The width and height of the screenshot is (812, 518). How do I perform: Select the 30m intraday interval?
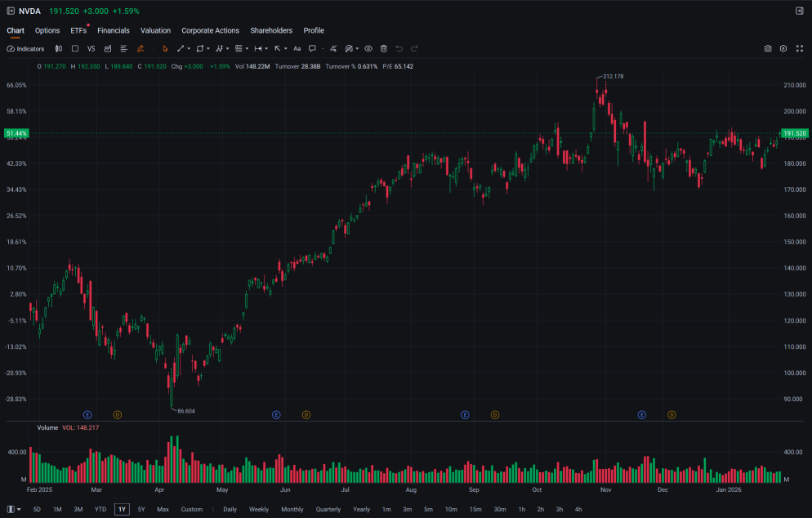tap(500, 510)
